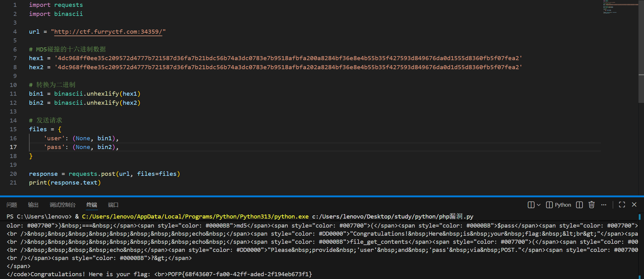Maximize the panel size
Image resolution: width=644 pixels, height=279 pixels.
point(622,205)
